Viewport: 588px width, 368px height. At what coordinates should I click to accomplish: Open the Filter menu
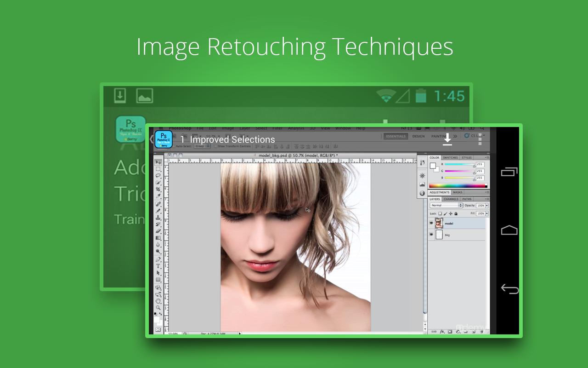pyautogui.click(x=277, y=128)
